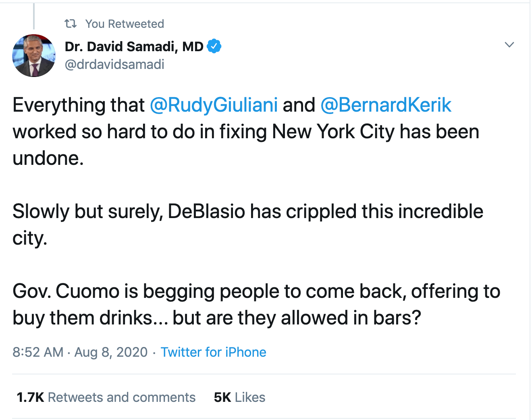Open the Dr. David Samadi, MD display name

[134, 46]
